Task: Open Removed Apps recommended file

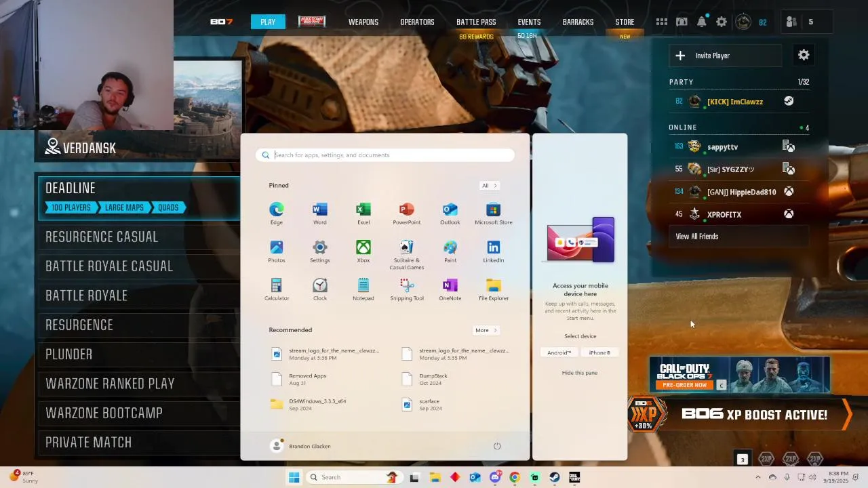Action: (325, 379)
